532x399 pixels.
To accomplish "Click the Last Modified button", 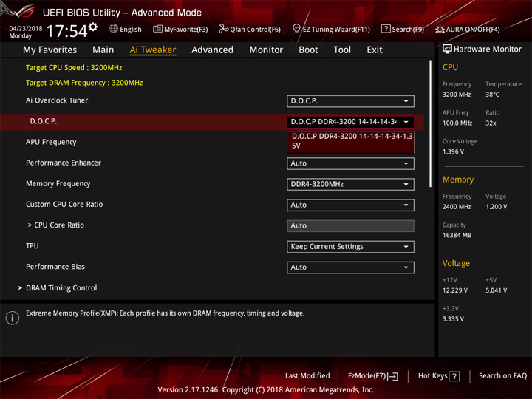I will click(x=307, y=376).
